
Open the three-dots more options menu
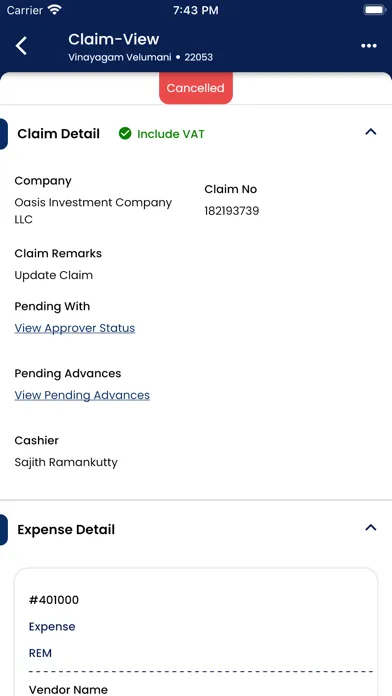coord(368,46)
